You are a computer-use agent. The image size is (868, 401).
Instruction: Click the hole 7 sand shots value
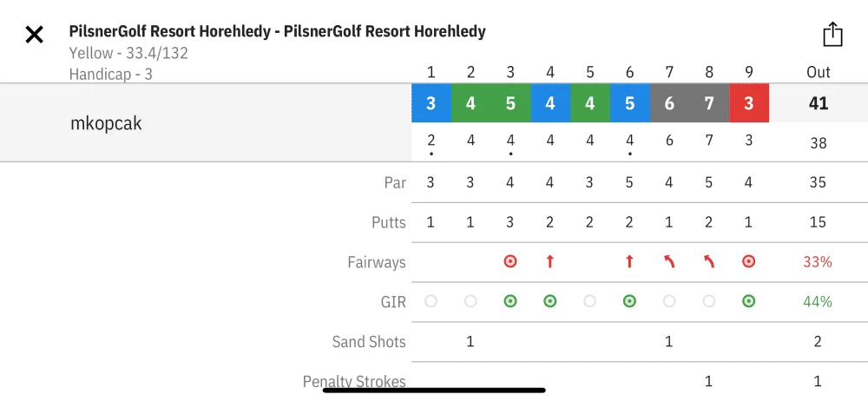(x=668, y=342)
